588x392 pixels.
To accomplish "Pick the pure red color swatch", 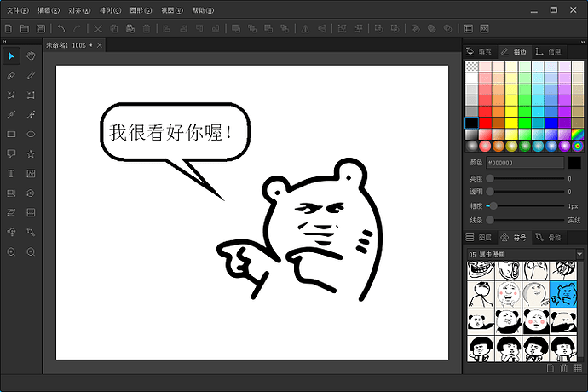I will (x=485, y=123).
